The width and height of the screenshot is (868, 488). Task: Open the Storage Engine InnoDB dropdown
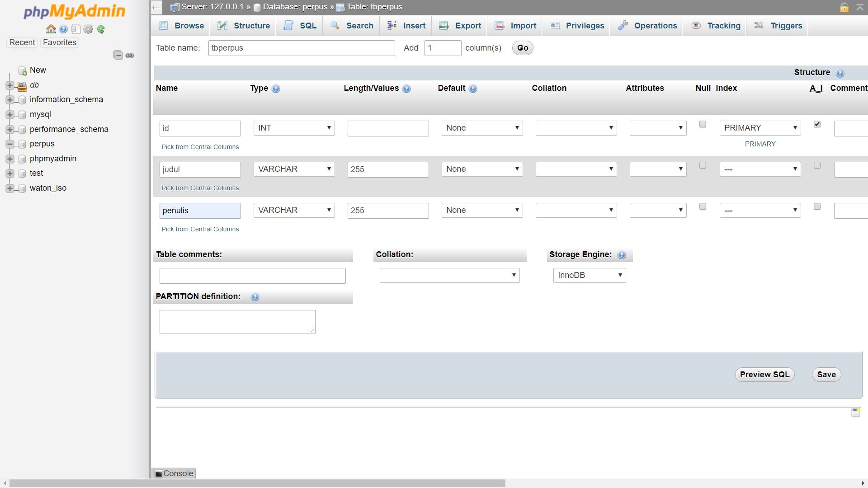point(589,275)
